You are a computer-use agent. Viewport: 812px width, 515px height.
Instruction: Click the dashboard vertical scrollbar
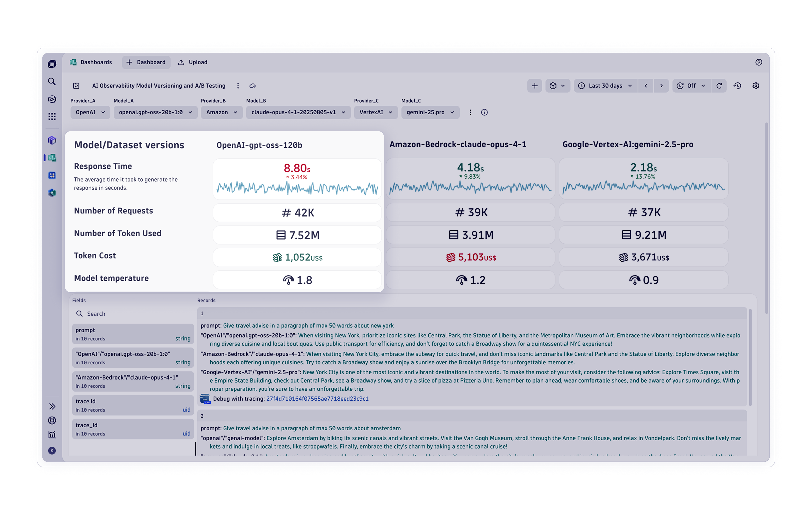click(x=767, y=218)
